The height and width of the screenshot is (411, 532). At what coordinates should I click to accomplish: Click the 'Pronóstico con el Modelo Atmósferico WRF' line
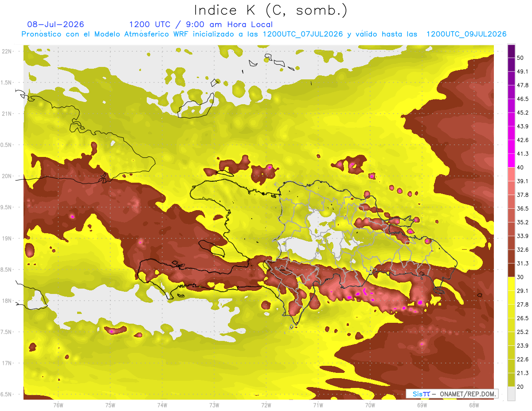264,34
